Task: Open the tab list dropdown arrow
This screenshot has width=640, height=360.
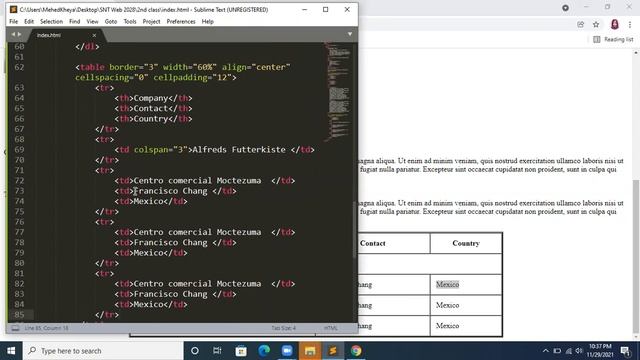Action: (x=350, y=34)
